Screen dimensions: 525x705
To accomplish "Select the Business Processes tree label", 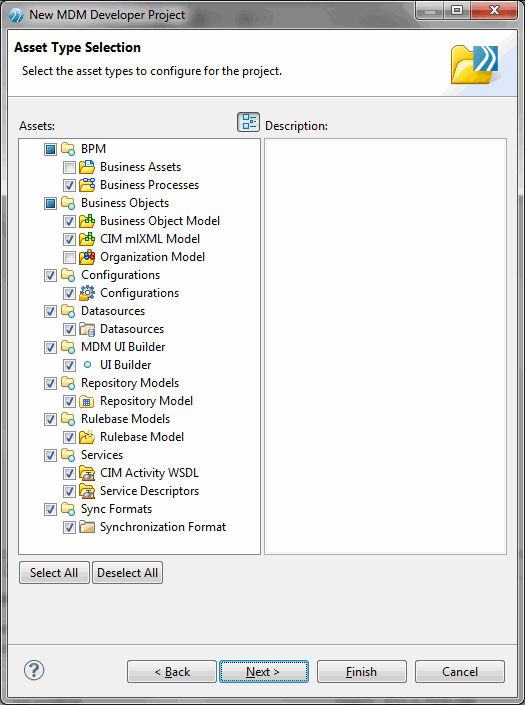I will tap(149, 185).
